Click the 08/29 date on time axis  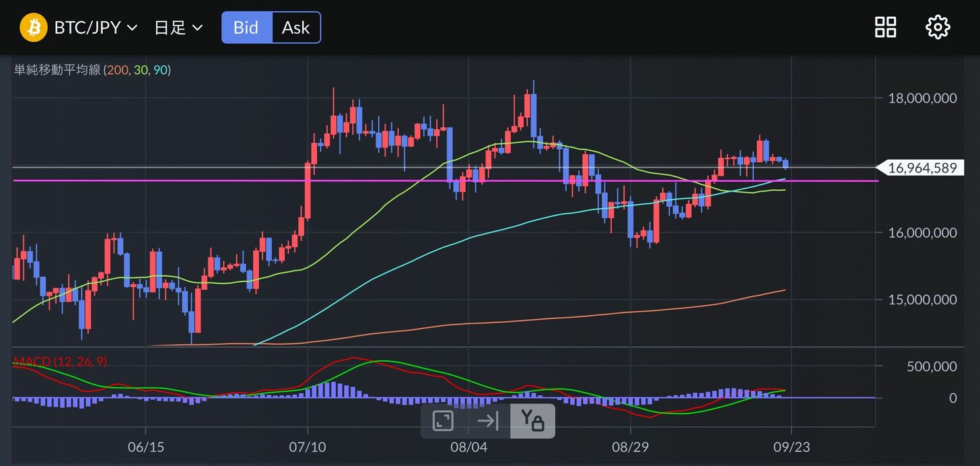point(631,446)
